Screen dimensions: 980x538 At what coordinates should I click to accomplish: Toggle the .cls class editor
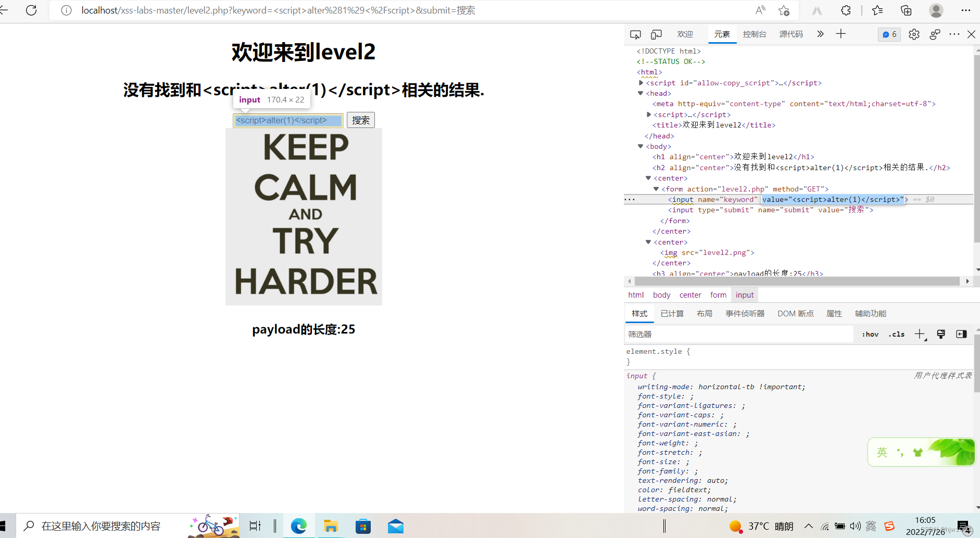(896, 334)
